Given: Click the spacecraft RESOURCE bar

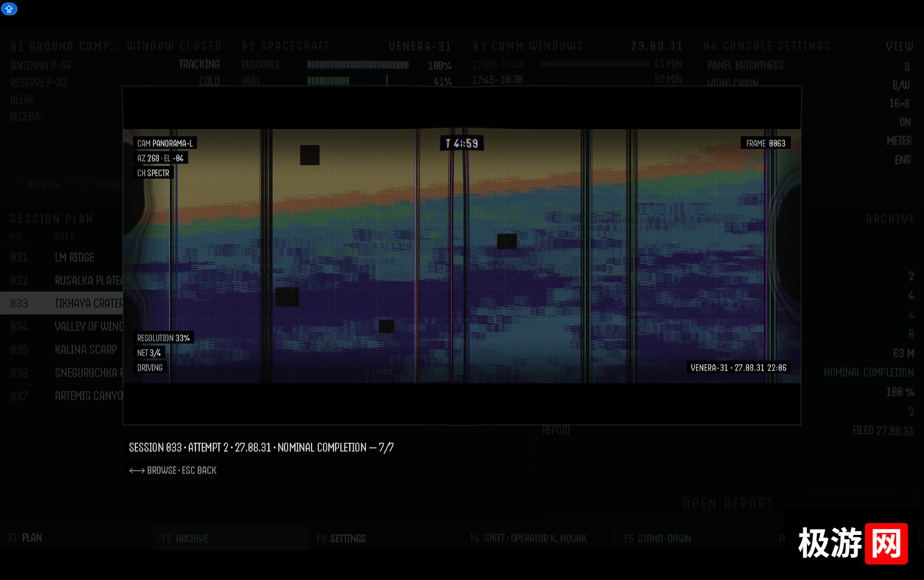Looking at the screenshot, I should (x=358, y=65).
